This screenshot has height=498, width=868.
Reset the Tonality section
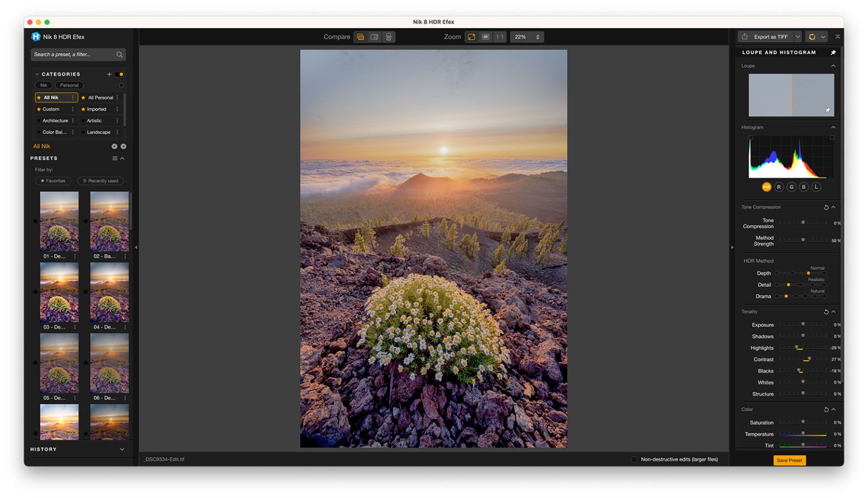pyautogui.click(x=826, y=312)
